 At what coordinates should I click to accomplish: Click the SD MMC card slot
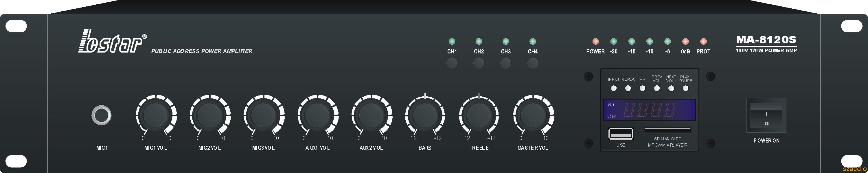[x=667, y=129]
